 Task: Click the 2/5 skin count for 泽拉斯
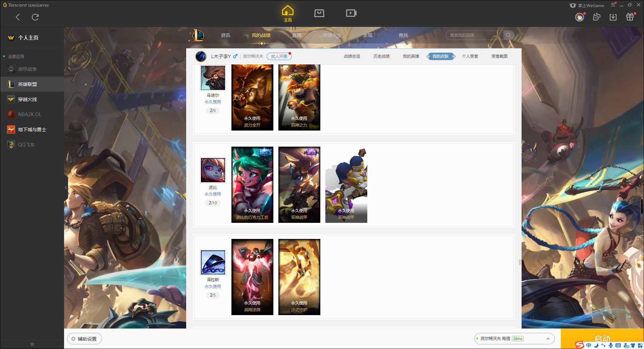(213, 295)
